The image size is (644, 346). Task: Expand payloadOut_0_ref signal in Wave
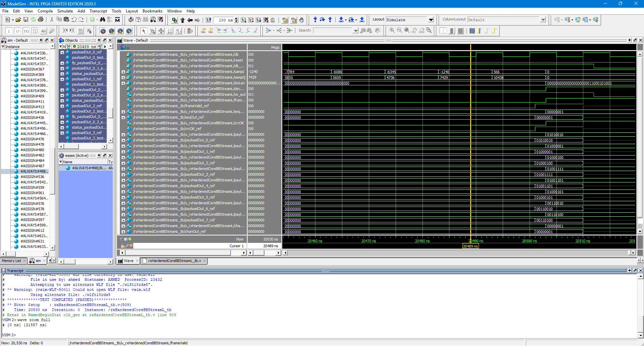point(123,140)
